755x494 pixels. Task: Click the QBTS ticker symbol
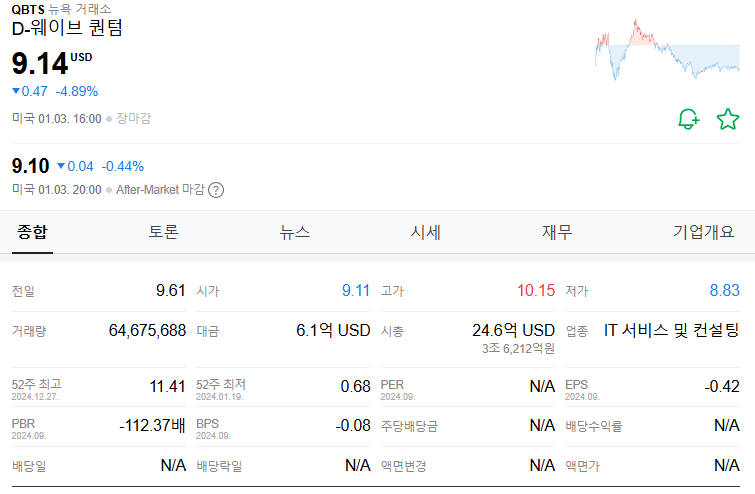28,9
